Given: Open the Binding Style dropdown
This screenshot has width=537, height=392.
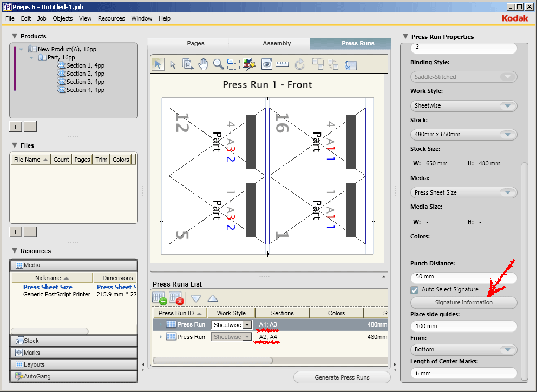Looking at the screenshot, I should [x=464, y=77].
